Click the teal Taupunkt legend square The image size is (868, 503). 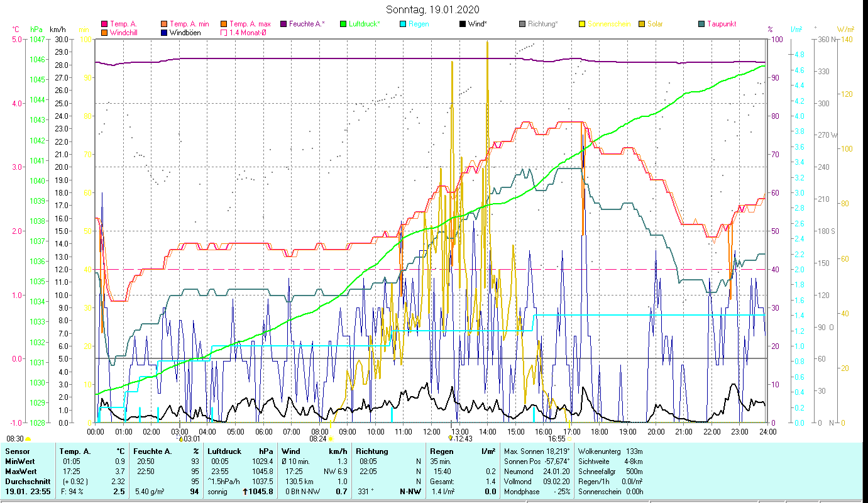coord(702,25)
